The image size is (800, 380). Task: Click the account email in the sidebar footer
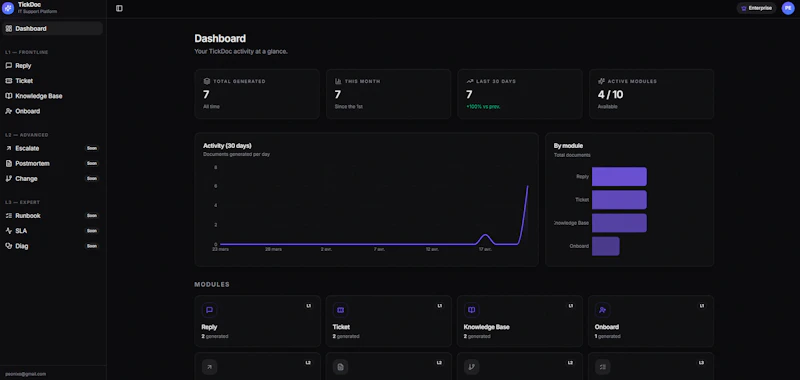point(26,374)
